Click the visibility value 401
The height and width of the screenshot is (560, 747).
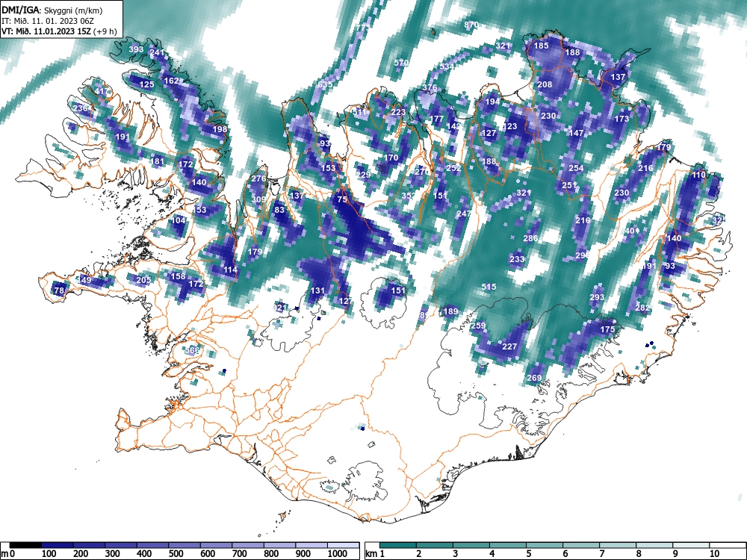click(x=632, y=231)
